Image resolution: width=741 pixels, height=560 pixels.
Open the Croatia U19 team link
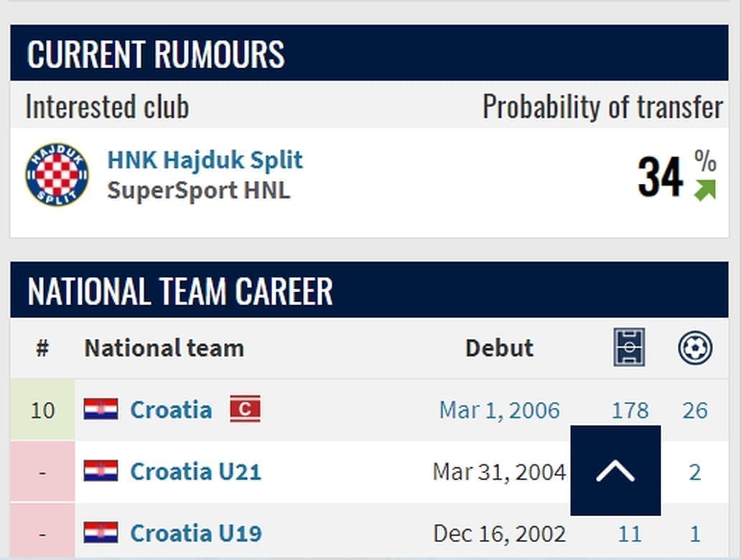(x=195, y=533)
